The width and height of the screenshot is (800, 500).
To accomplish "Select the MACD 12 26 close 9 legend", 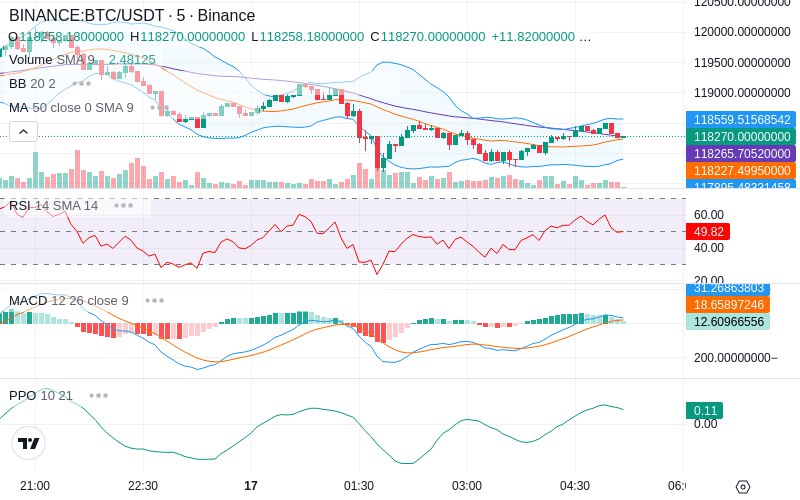I will (69, 301).
